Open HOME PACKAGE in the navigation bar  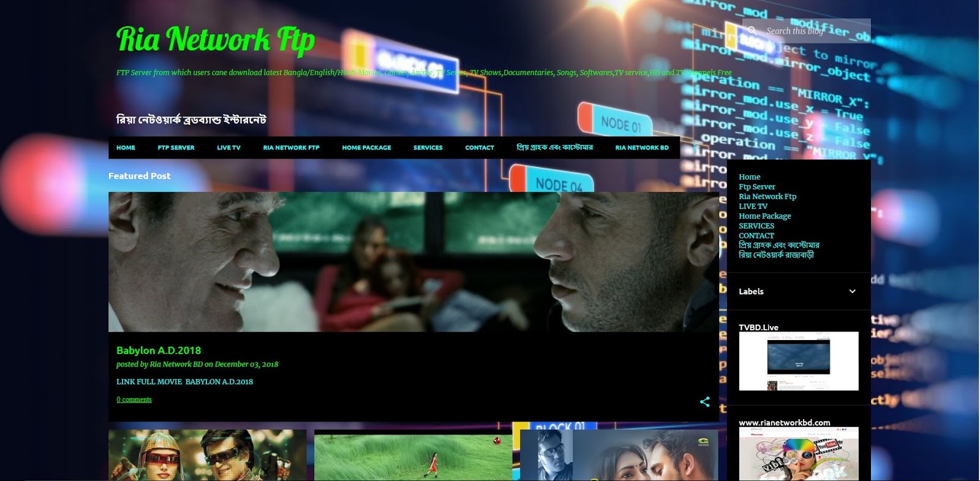366,148
